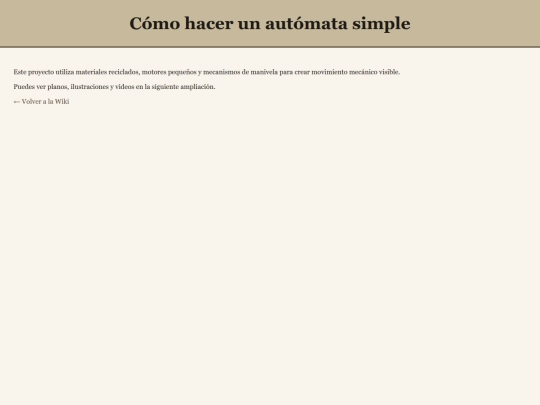
Task: Click the word "Cómo" in the title
Action: click(x=155, y=24)
